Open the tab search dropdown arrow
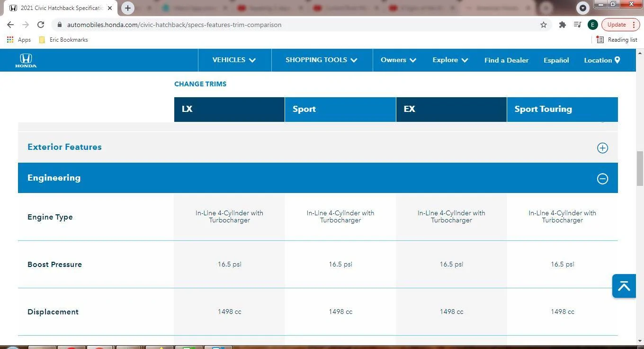Viewport: 644px width, 349px height. click(583, 8)
